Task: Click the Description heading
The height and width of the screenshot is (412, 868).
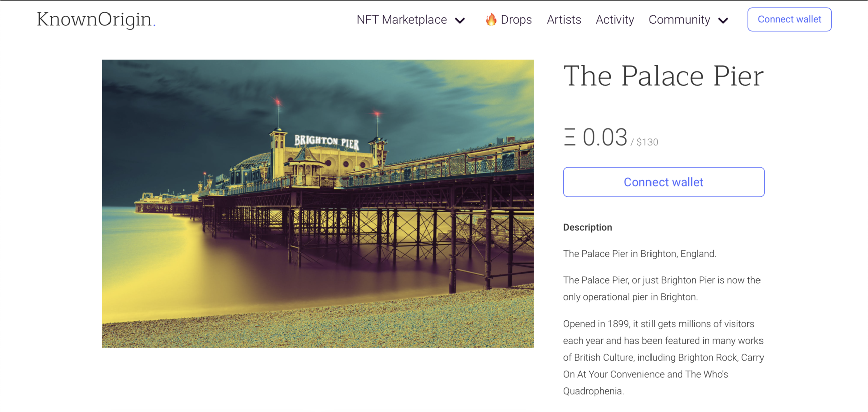Action: tap(587, 227)
